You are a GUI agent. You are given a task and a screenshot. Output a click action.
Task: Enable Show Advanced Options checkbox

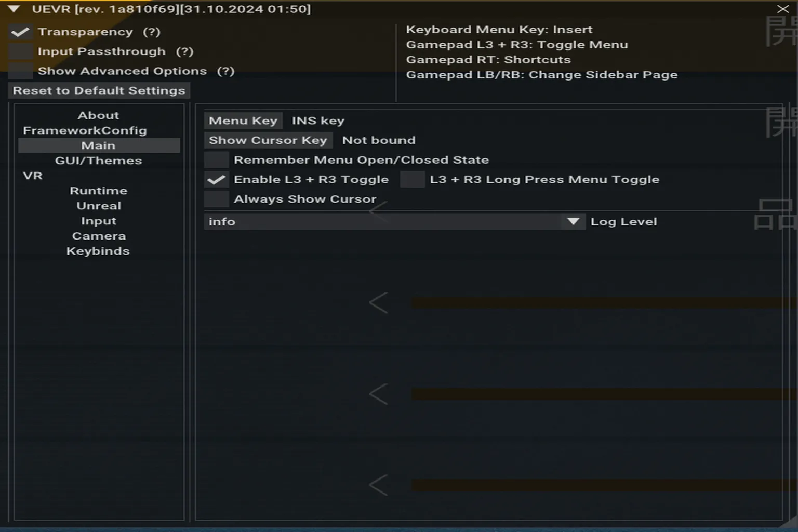pos(21,71)
